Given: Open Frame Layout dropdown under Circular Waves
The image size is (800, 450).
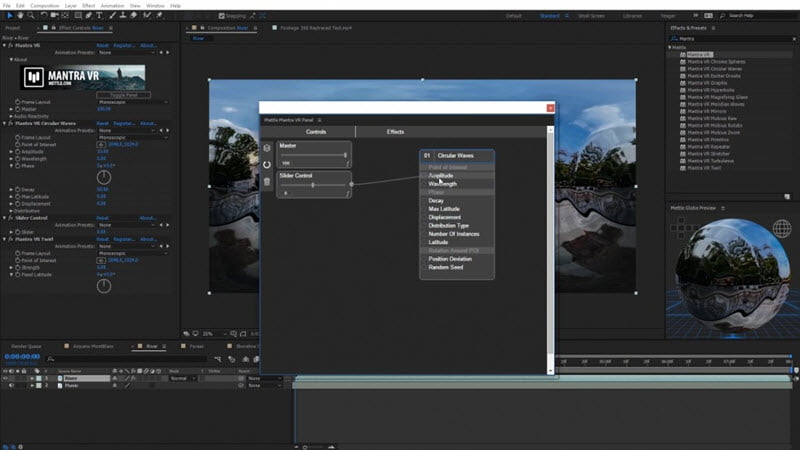Looking at the screenshot, I should pyautogui.click(x=133, y=137).
